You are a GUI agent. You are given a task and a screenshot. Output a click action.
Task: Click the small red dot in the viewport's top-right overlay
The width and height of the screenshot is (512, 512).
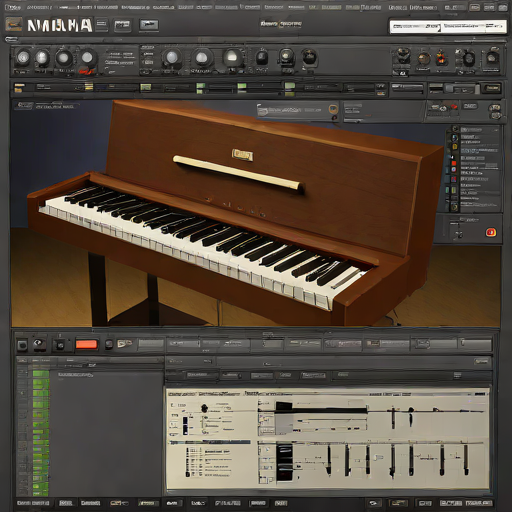pos(454,107)
